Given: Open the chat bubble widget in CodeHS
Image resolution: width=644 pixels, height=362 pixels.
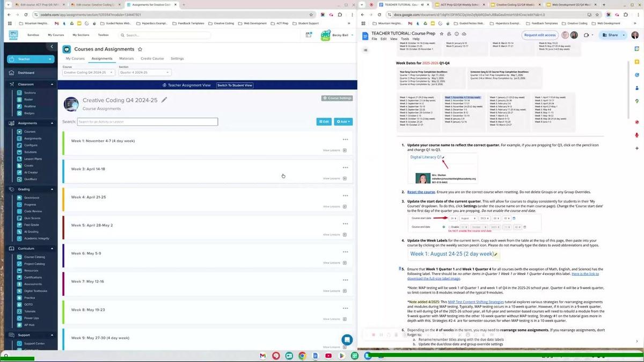Looking at the screenshot, I should coord(347,339).
